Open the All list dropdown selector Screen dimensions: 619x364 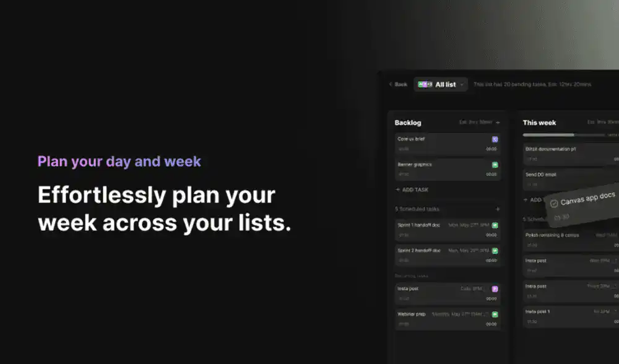pyautogui.click(x=440, y=84)
